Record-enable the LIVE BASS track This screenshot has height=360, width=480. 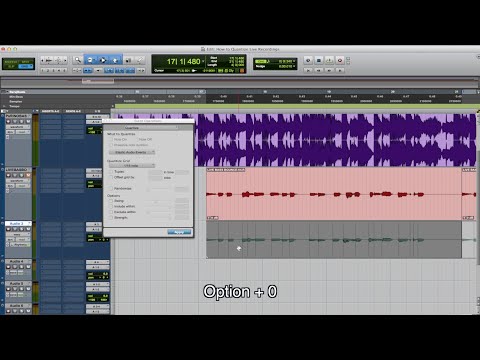(x=9, y=175)
